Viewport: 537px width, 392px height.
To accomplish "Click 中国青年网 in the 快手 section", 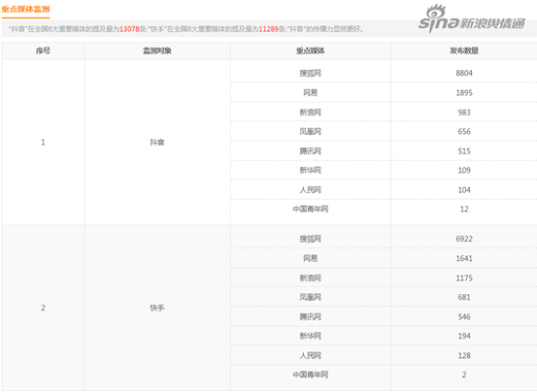I will pyautogui.click(x=311, y=375).
